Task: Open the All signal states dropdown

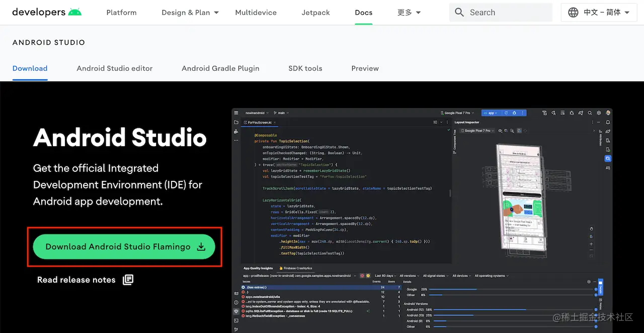Action: point(436,276)
